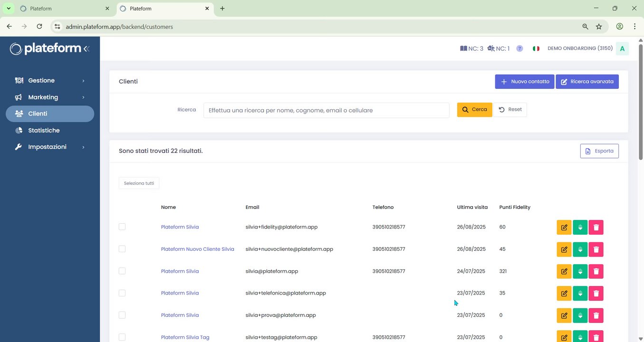644x342 pixels.
Task: Expand the Marketing sidebar menu
Action: click(x=50, y=97)
